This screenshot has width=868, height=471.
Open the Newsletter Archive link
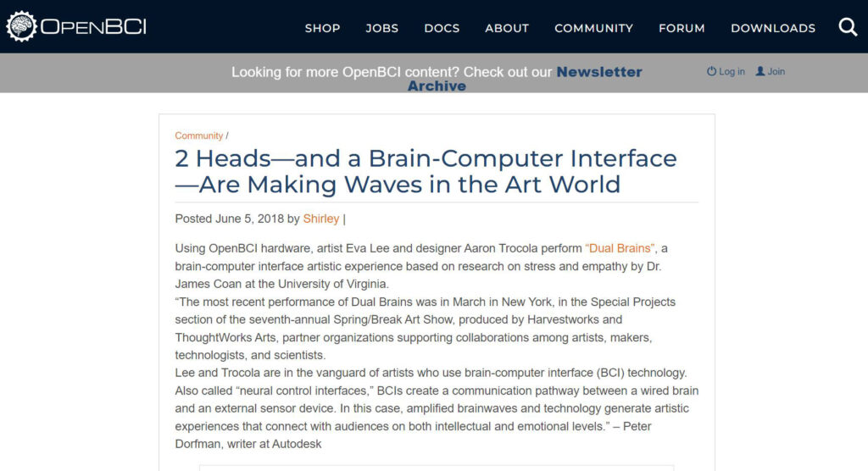tap(598, 73)
